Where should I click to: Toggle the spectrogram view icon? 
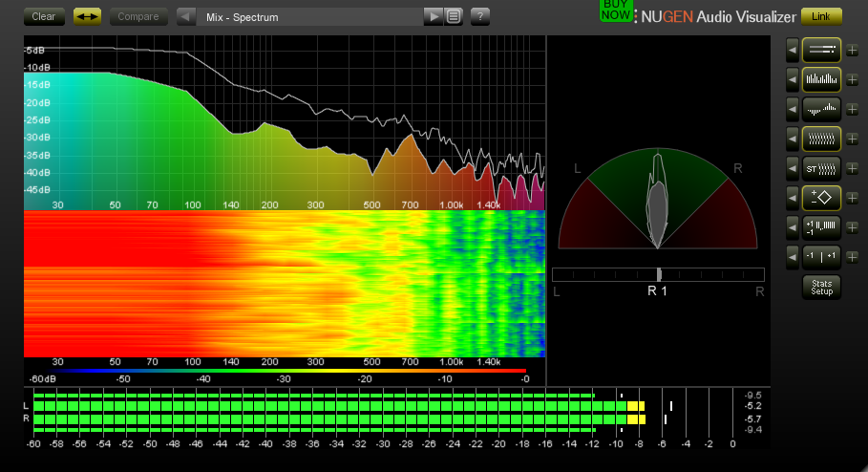point(821,139)
